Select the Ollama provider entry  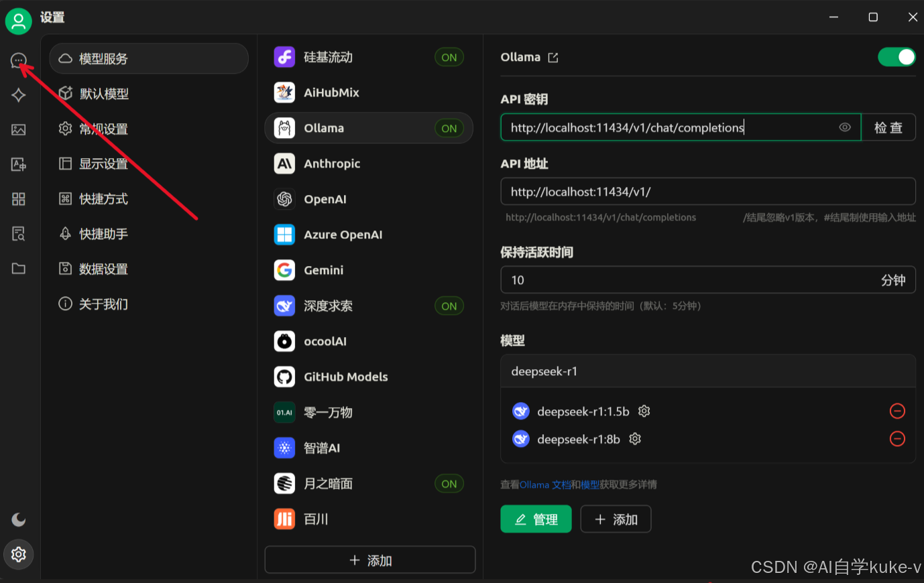pos(369,128)
